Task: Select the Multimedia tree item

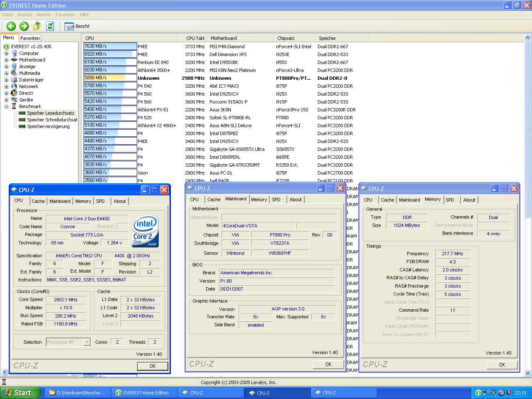Action: (30, 73)
